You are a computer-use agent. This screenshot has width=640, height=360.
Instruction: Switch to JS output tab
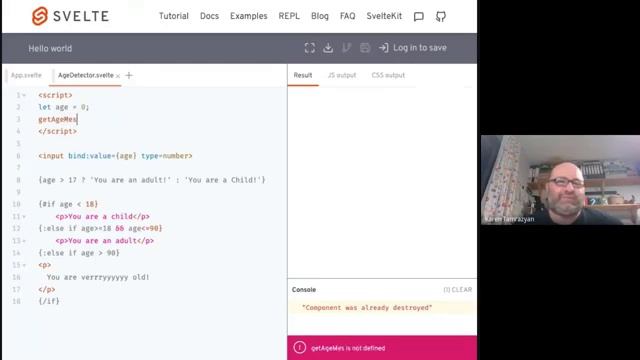(342, 76)
